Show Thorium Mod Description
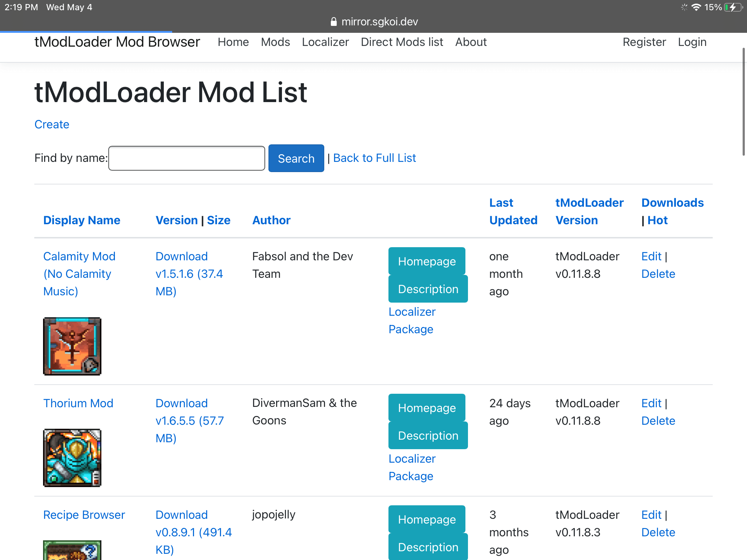 [428, 435]
